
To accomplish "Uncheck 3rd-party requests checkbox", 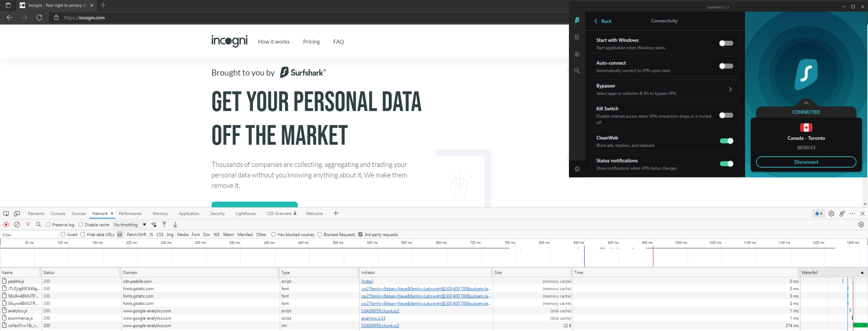I will point(360,234).
